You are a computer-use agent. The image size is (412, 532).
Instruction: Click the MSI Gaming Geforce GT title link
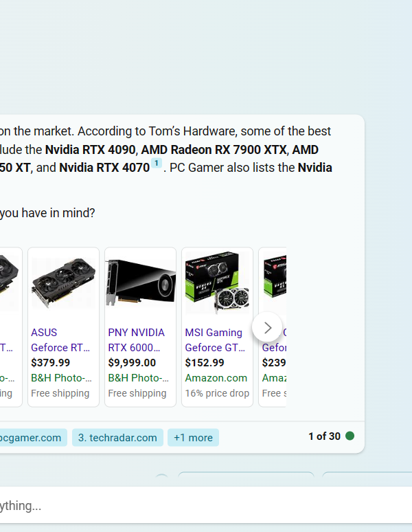pyautogui.click(x=214, y=340)
